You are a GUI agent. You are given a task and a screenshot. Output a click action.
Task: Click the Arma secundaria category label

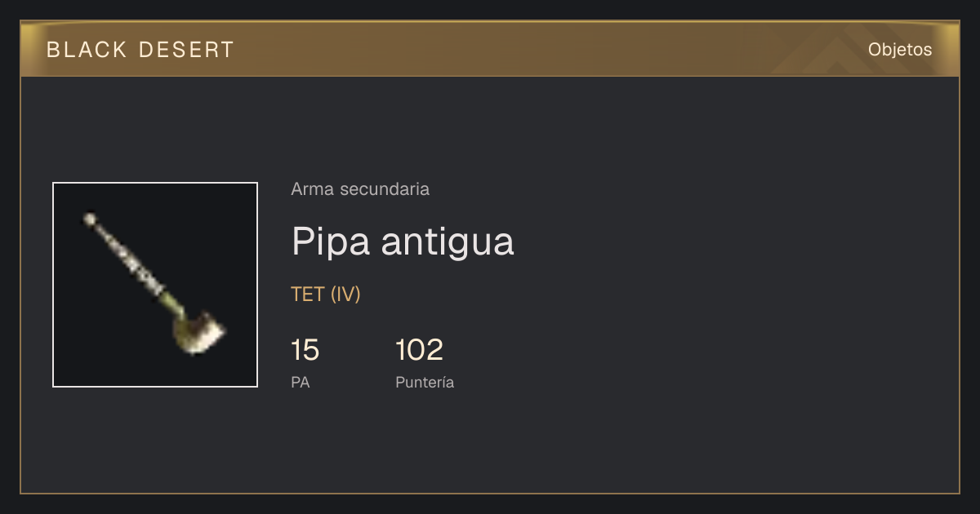click(360, 189)
